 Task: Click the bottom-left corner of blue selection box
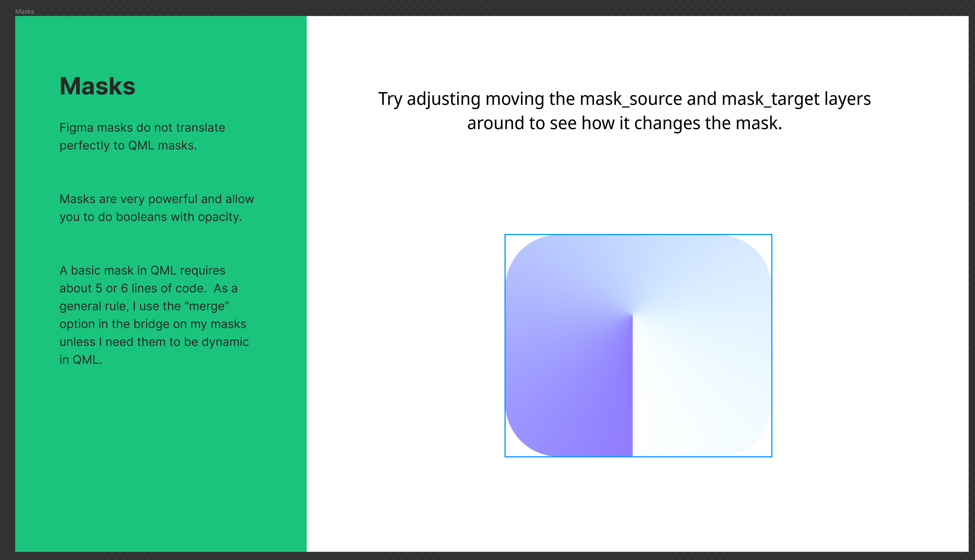505,457
